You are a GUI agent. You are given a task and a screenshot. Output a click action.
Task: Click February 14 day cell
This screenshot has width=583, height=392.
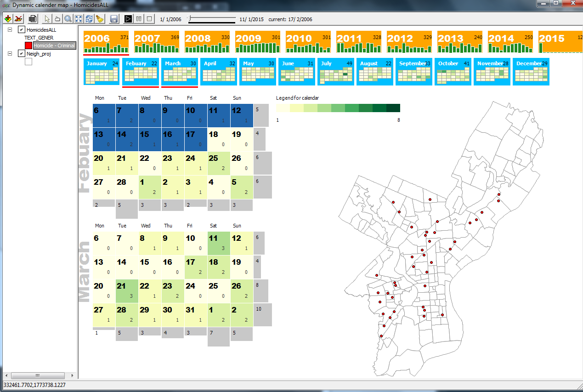[x=127, y=139]
